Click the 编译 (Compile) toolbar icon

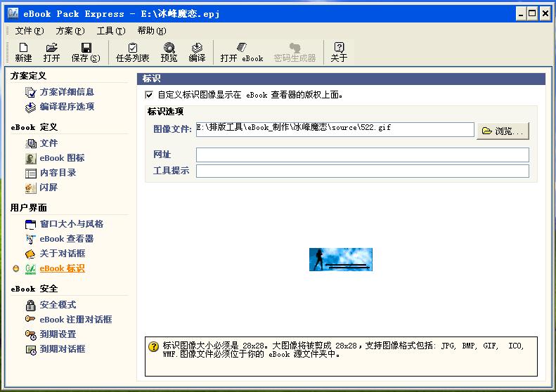(x=197, y=48)
